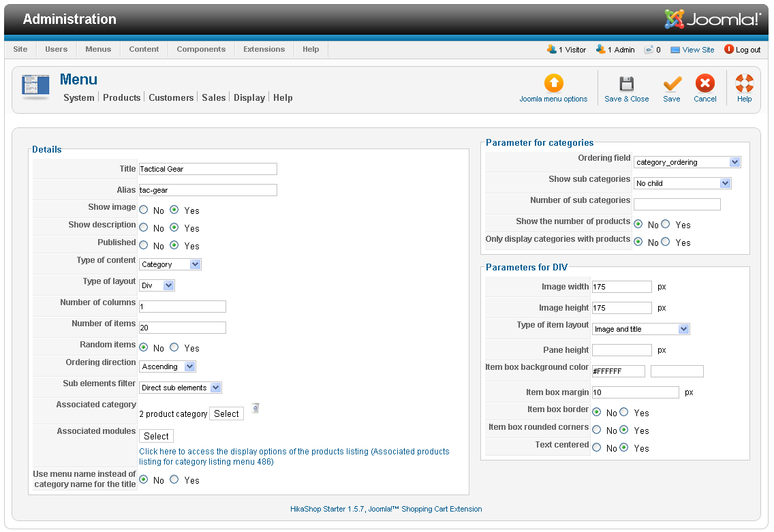Set Show image to No

click(144, 210)
